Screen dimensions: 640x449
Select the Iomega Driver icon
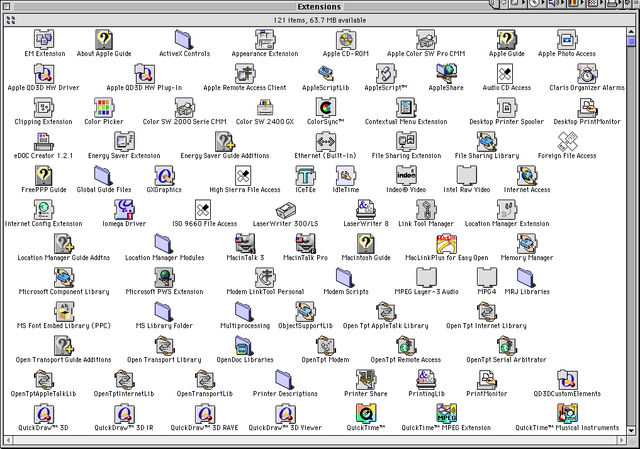pos(124,209)
